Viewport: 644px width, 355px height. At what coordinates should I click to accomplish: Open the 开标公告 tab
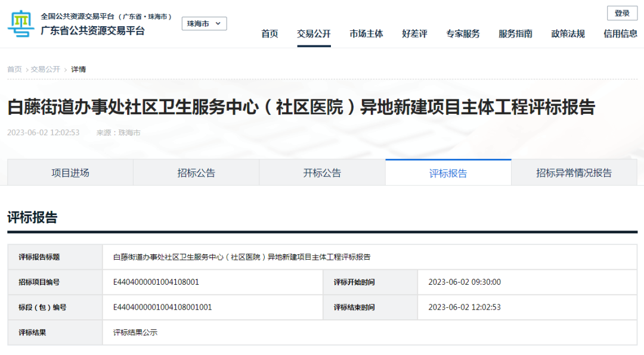tap(322, 172)
